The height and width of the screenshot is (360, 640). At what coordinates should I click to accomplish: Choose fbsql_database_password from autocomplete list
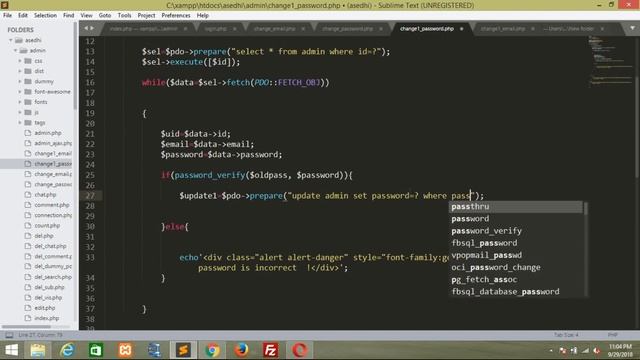[x=516, y=292]
